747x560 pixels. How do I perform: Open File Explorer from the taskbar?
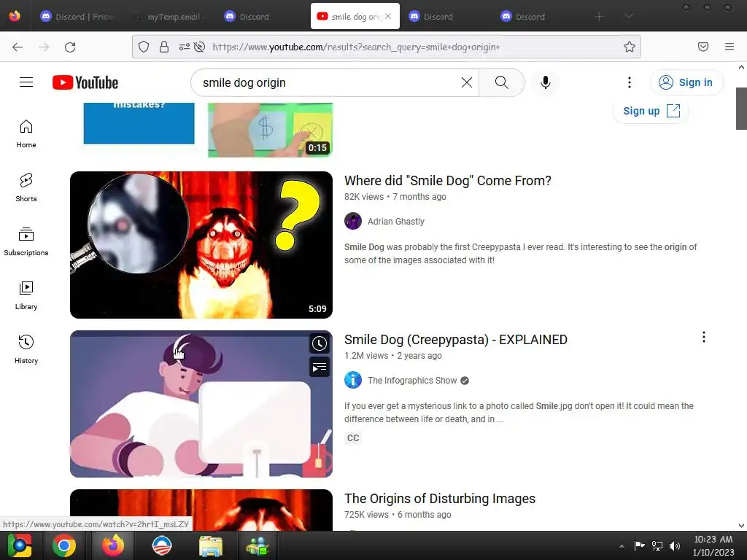coord(210,545)
